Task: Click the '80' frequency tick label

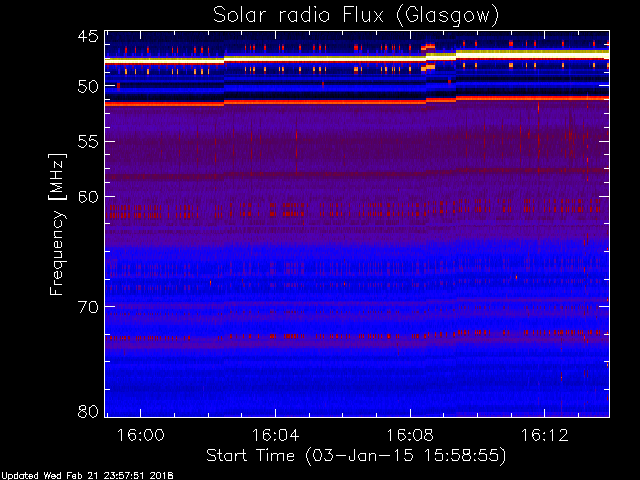Action: tap(88, 411)
